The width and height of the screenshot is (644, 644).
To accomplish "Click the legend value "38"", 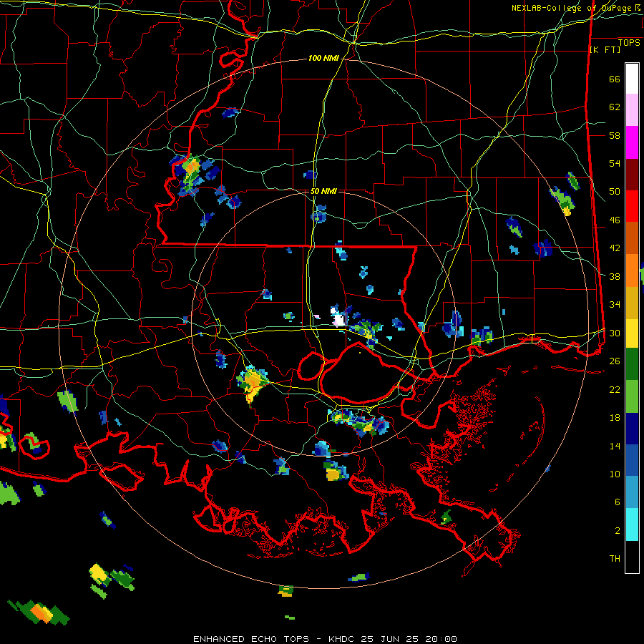I will (615, 276).
